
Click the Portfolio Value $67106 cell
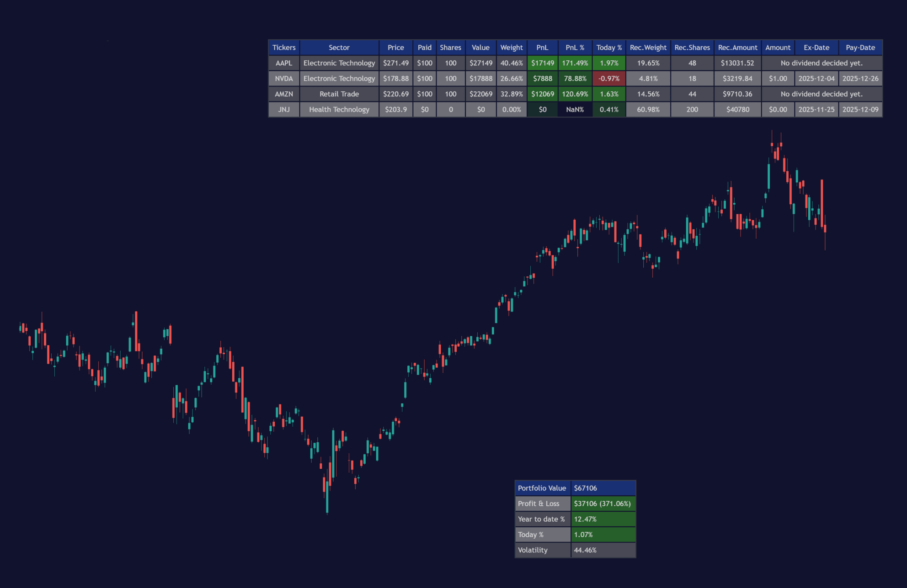(x=603, y=488)
